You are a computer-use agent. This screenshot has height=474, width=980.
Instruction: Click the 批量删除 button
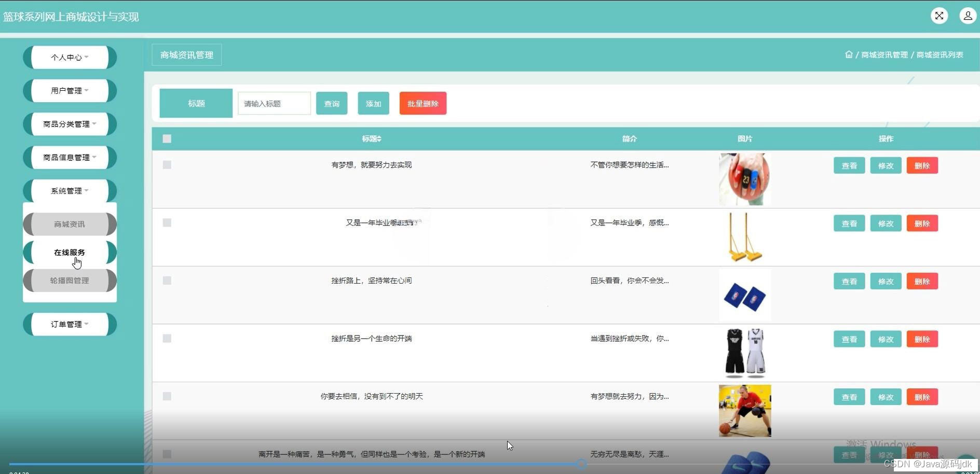423,103
